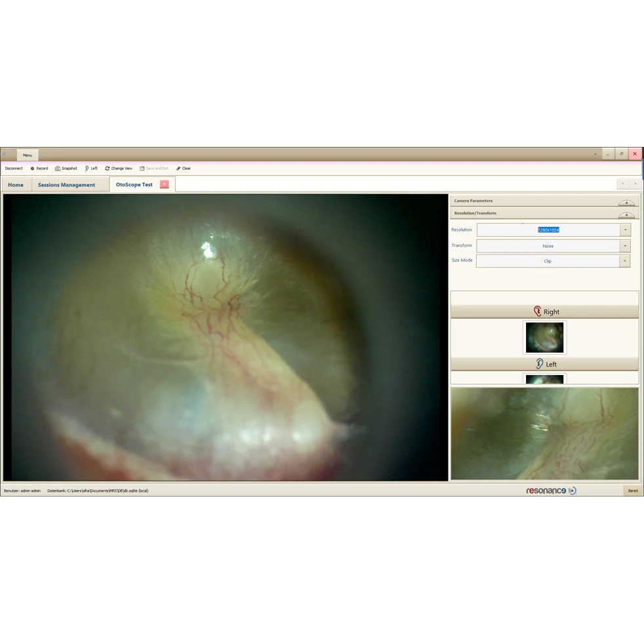
Task: Open the Resolution dropdown
Action: tap(625, 230)
